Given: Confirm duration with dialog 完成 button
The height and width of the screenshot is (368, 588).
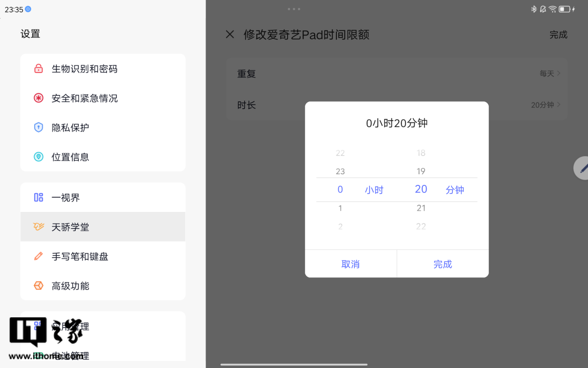Looking at the screenshot, I should coord(442,264).
